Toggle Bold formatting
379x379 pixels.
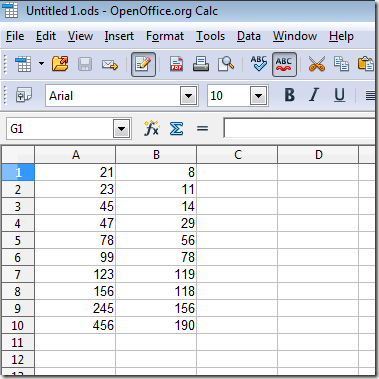[x=290, y=95]
